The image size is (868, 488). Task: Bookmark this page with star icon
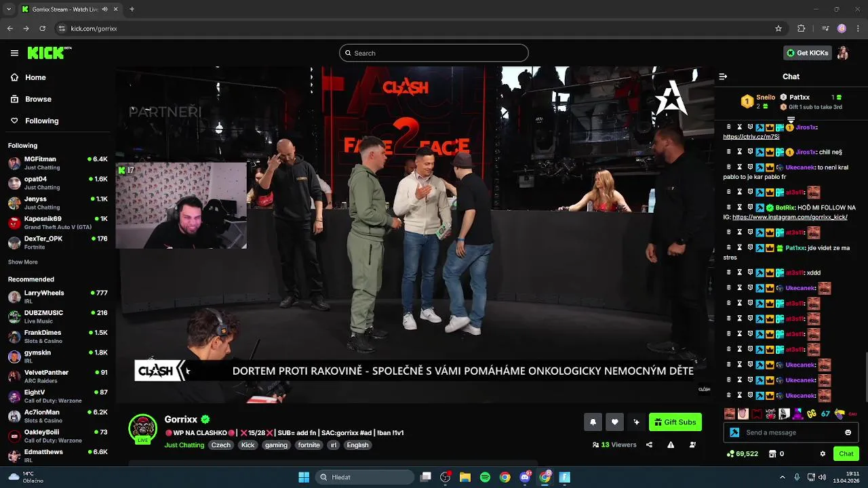pos(778,28)
